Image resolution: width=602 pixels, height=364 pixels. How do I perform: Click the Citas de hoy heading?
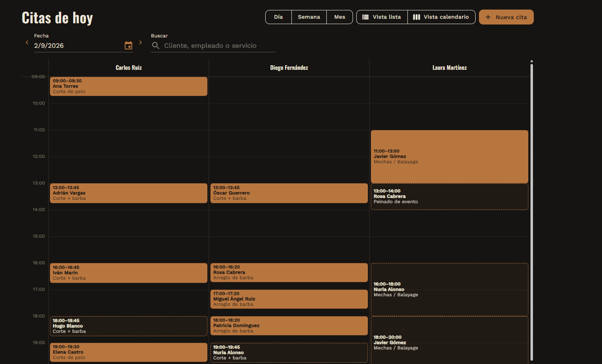[x=57, y=18]
